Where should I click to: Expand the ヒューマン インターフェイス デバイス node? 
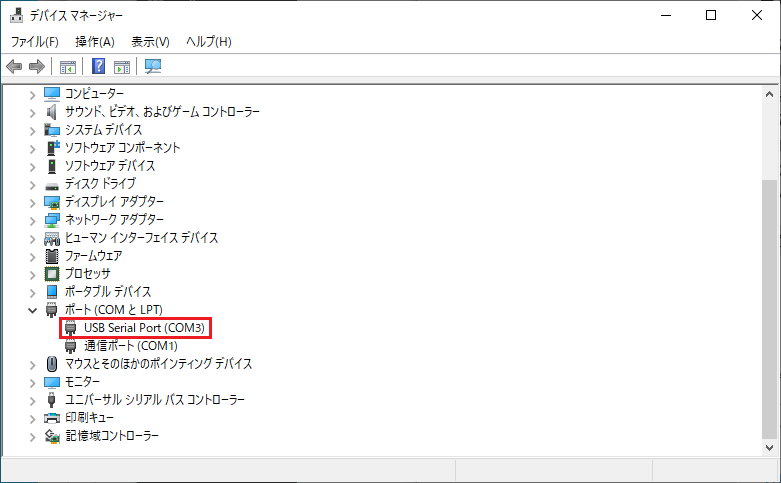[x=32, y=239]
